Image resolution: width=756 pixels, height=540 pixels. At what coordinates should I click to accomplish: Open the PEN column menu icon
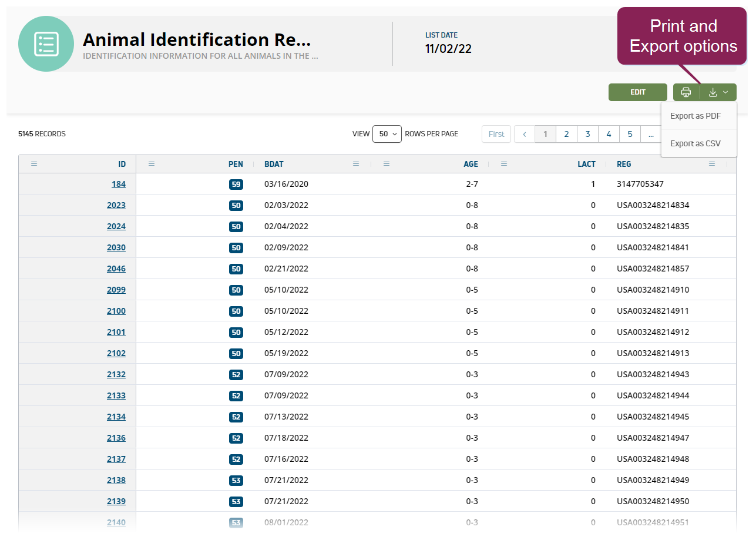[x=152, y=164]
